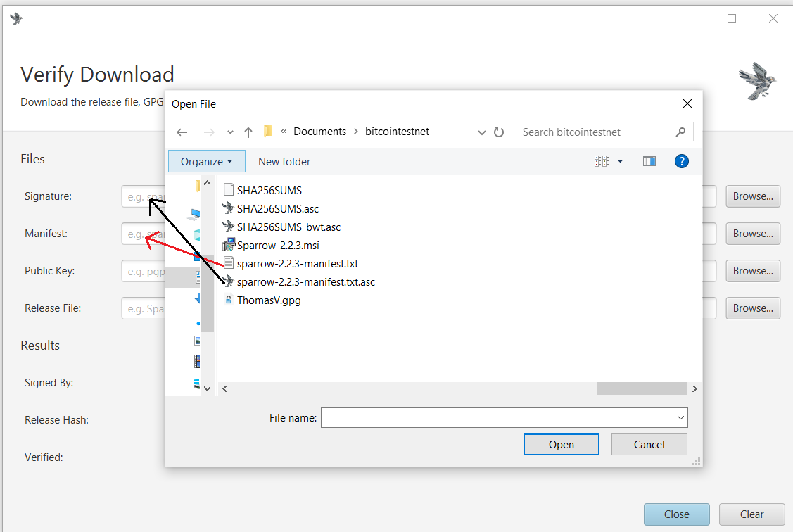Click the search magnifier icon
The image size is (793, 532).
pyautogui.click(x=680, y=132)
